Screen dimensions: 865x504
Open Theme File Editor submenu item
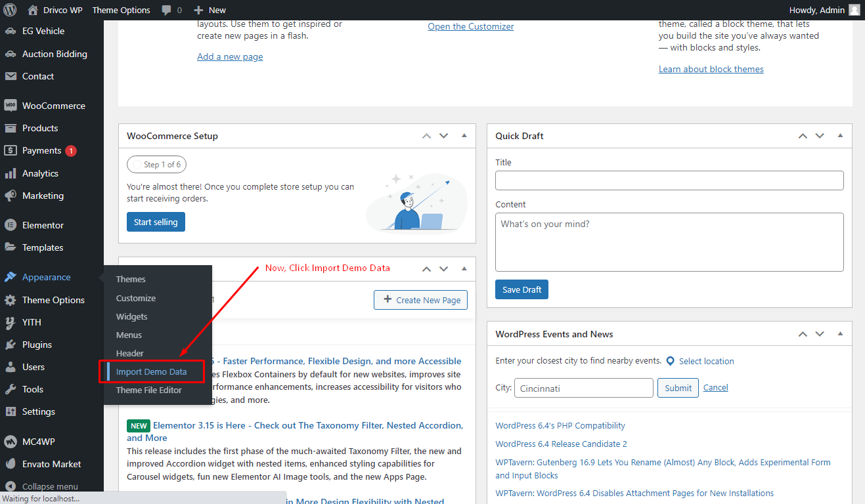pyautogui.click(x=149, y=390)
